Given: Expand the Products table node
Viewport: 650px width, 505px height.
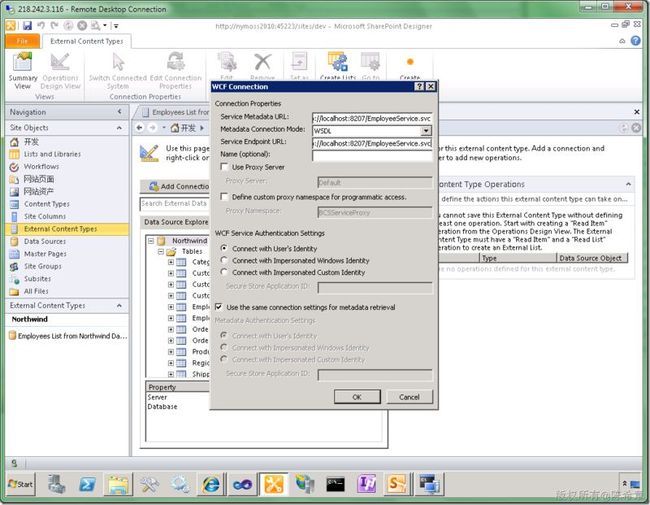Looking at the screenshot, I should point(171,352).
